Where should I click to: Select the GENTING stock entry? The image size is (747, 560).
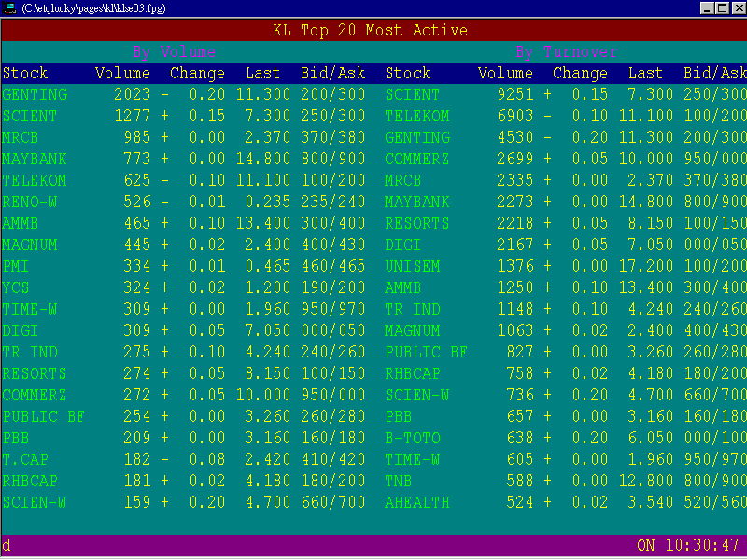click(x=35, y=94)
